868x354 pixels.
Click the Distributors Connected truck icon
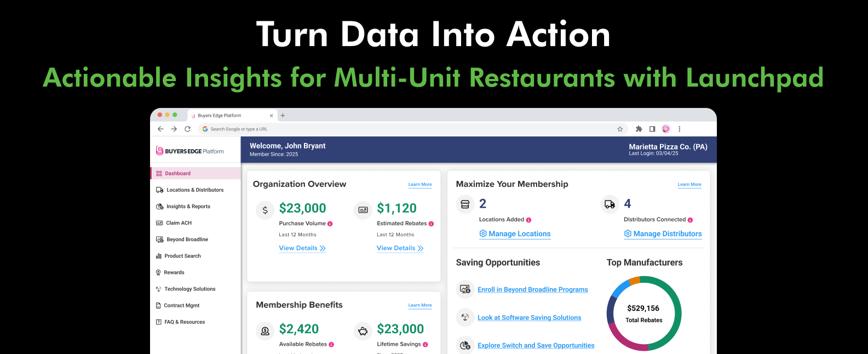(x=610, y=204)
